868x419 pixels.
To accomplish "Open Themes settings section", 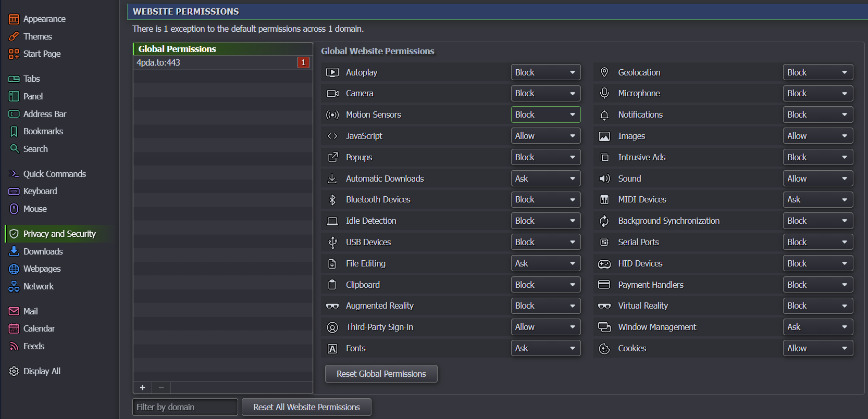I will [31, 36].
